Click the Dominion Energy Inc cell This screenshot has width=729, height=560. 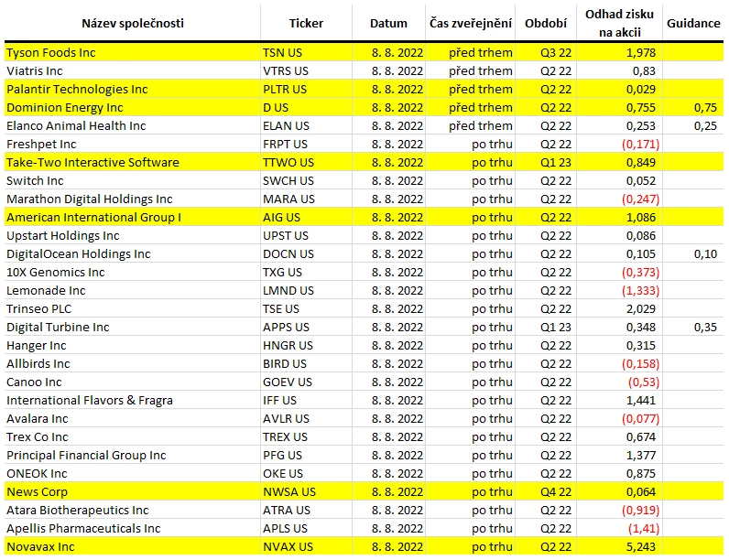click(x=133, y=107)
